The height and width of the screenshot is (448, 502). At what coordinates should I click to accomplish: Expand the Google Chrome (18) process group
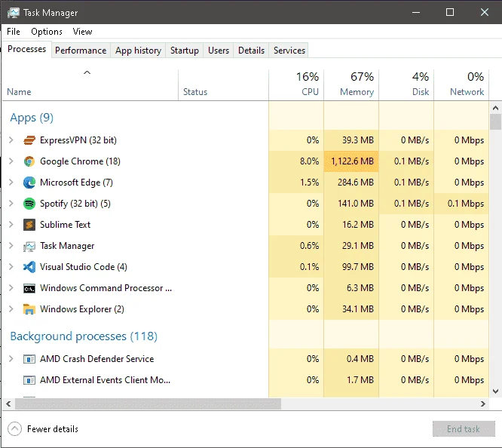point(11,161)
